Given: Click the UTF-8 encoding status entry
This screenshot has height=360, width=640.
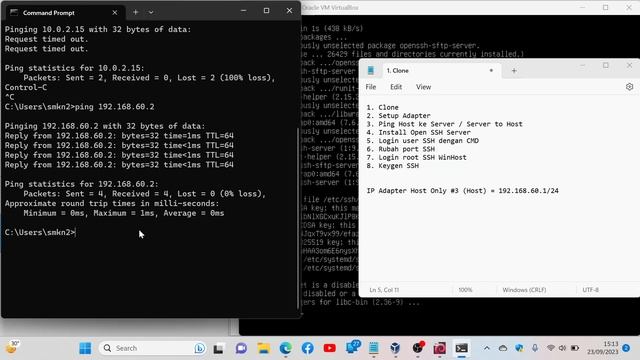Looking at the screenshot, I should coord(590,290).
